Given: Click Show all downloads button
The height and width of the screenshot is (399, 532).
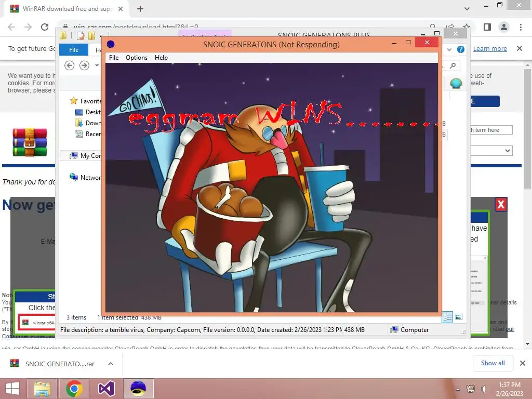Looking at the screenshot, I should pos(493,363).
